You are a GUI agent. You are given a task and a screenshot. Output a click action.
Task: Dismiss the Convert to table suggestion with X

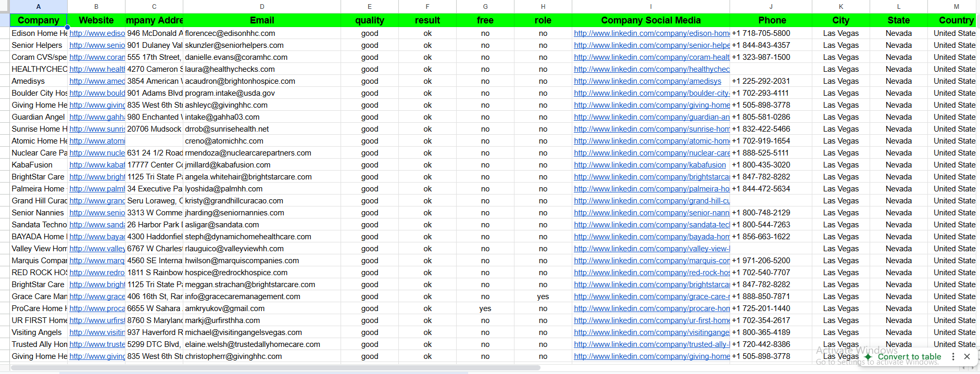967,357
